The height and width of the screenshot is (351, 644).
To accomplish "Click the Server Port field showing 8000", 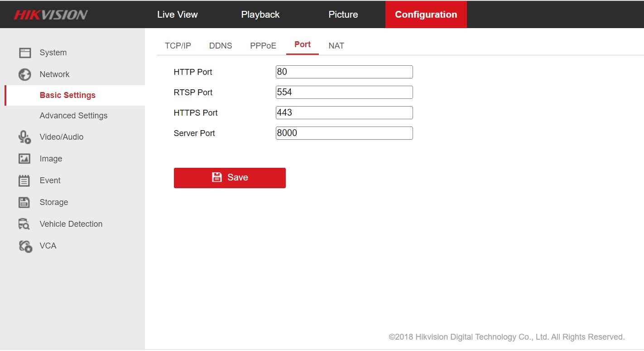I will pos(344,133).
